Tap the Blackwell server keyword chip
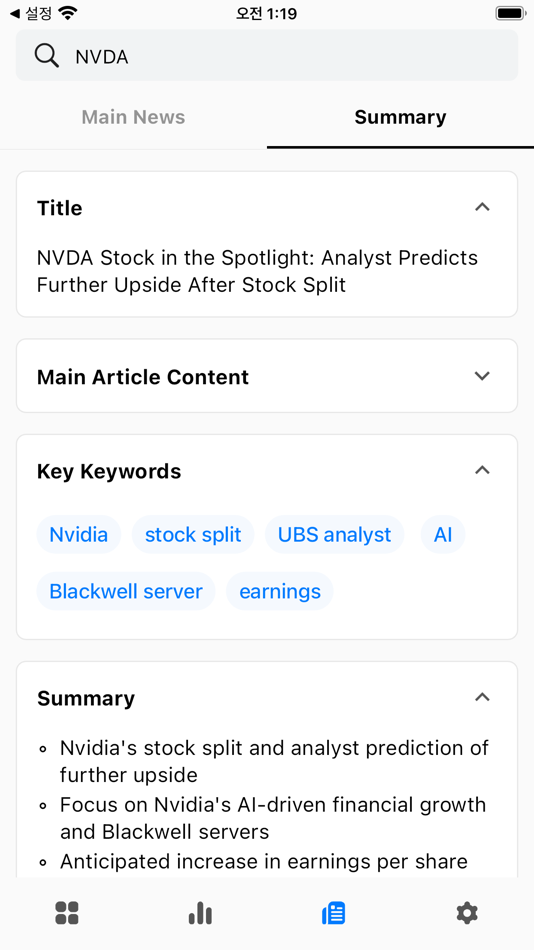534x950 pixels. tap(125, 591)
